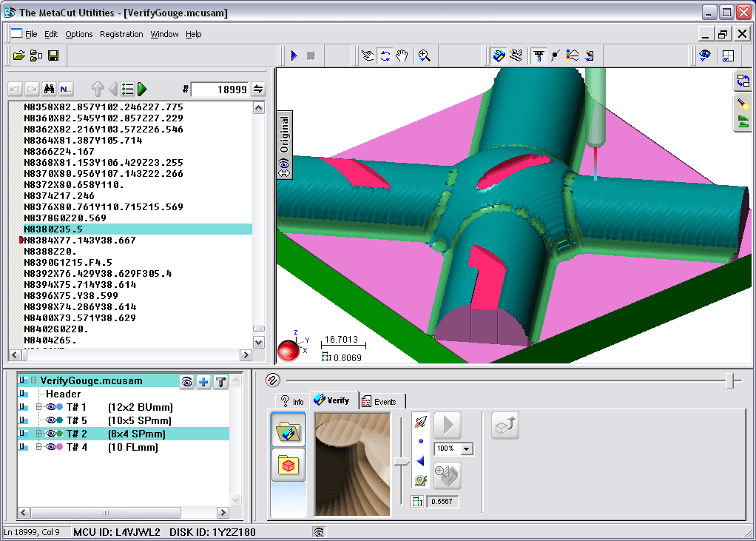Select the zoom magnifier tool
The image size is (756, 541).
click(424, 56)
